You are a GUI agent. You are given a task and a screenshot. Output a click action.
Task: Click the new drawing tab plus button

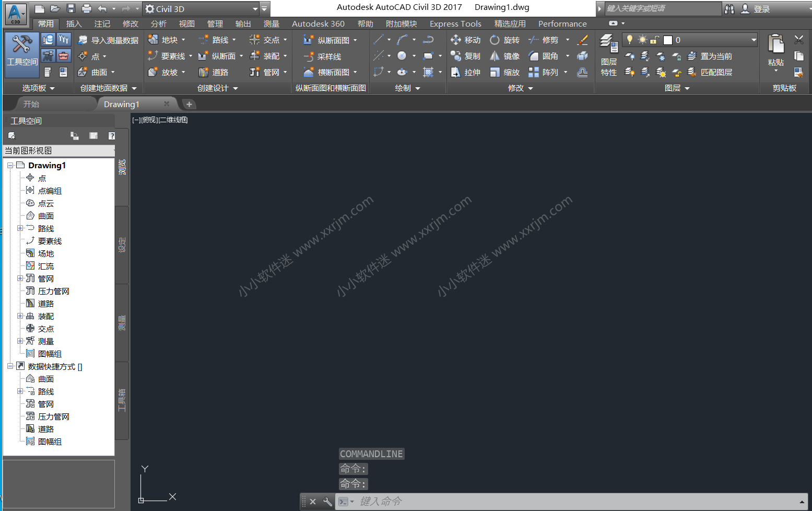tap(189, 104)
